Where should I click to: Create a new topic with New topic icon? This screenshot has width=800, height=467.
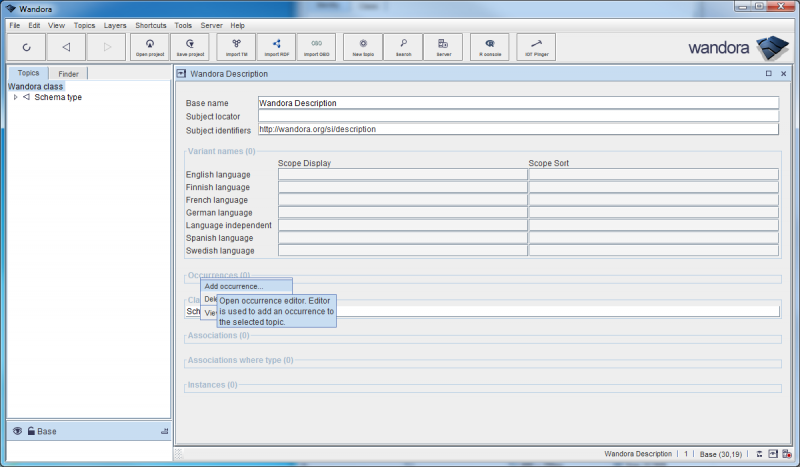click(363, 47)
